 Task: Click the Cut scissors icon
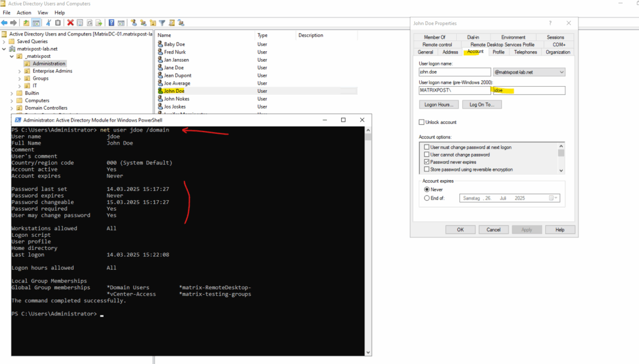point(49,23)
